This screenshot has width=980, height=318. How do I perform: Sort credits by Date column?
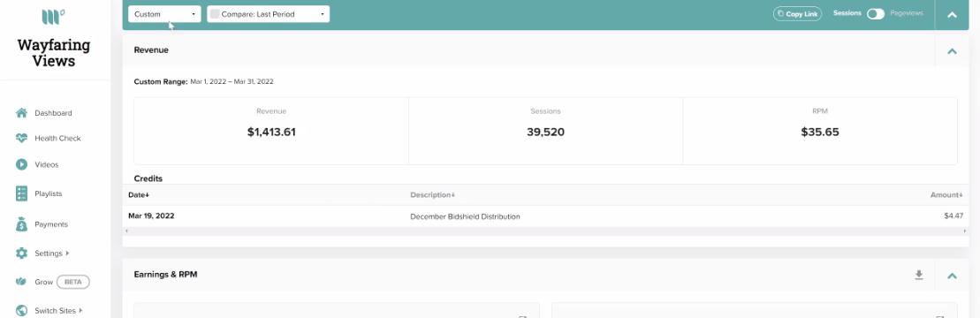pos(139,195)
